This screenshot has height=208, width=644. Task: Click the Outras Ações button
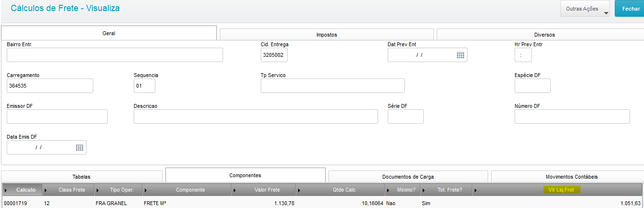[x=585, y=9]
